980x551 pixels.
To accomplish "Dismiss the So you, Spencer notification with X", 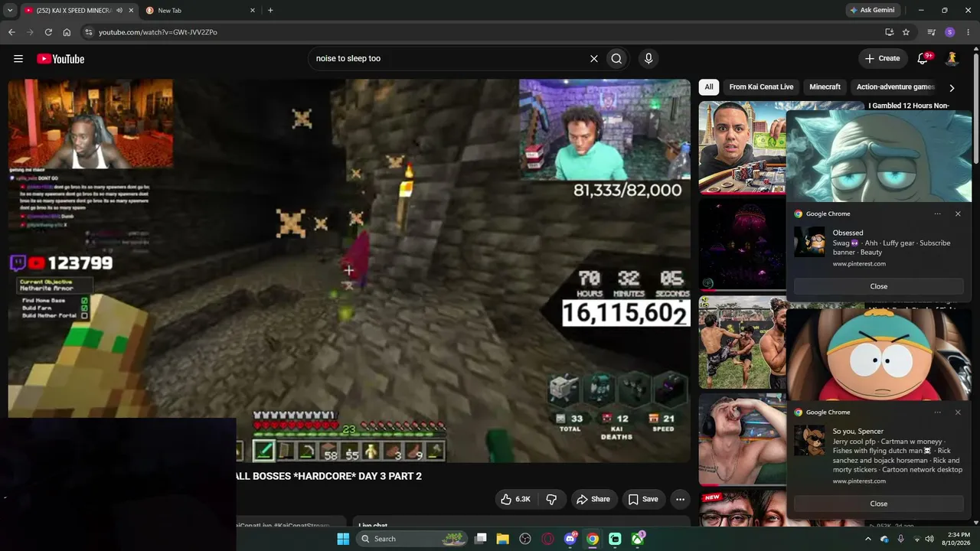I will (x=958, y=412).
